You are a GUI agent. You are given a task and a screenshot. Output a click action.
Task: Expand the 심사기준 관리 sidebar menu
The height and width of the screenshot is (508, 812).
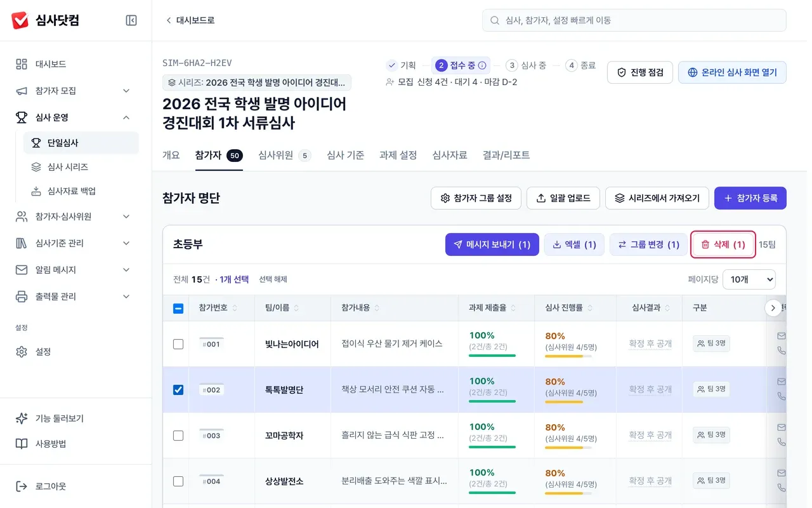click(76, 243)
